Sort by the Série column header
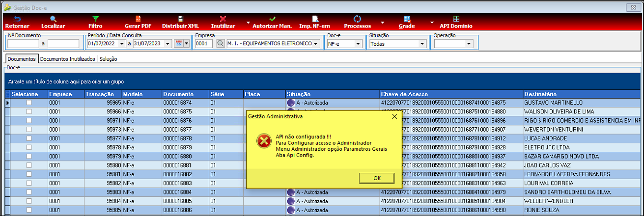The image size is (644, 216). (x=226, y=94)
